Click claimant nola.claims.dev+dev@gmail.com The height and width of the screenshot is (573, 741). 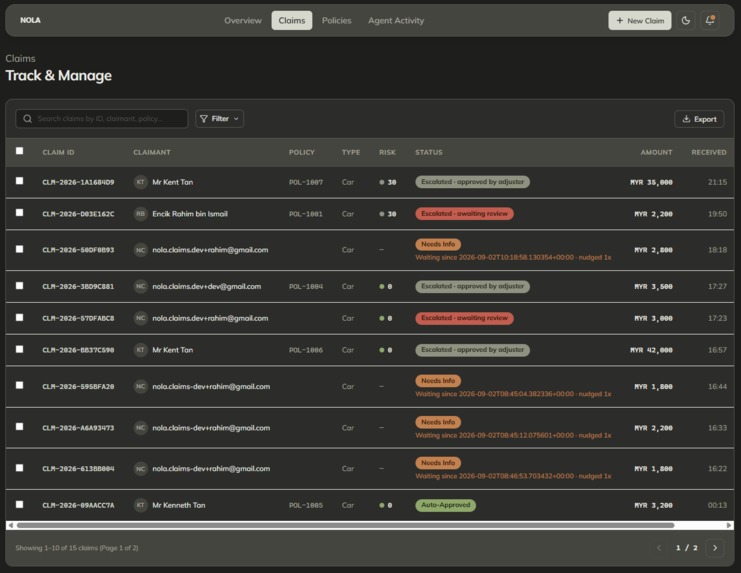pyautogui.click(x=207, y=286)
